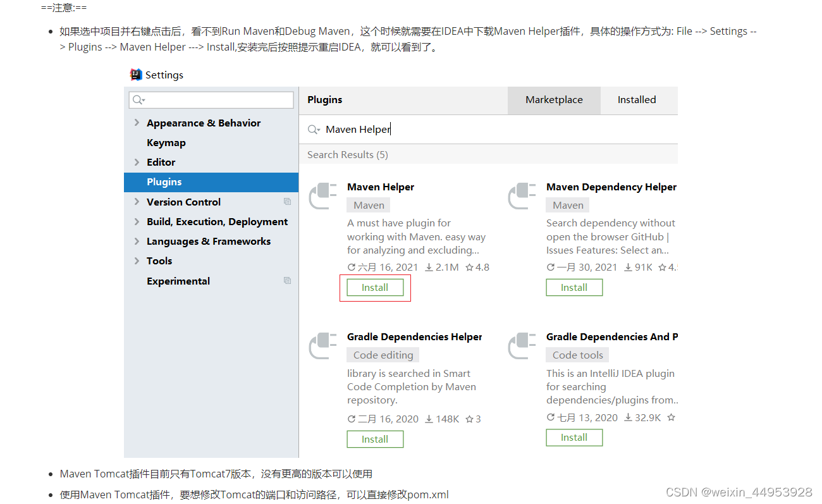Click the star rating icon for Maven Helper
This screenshot has width=822, height=504.
[x=469, y=267]
